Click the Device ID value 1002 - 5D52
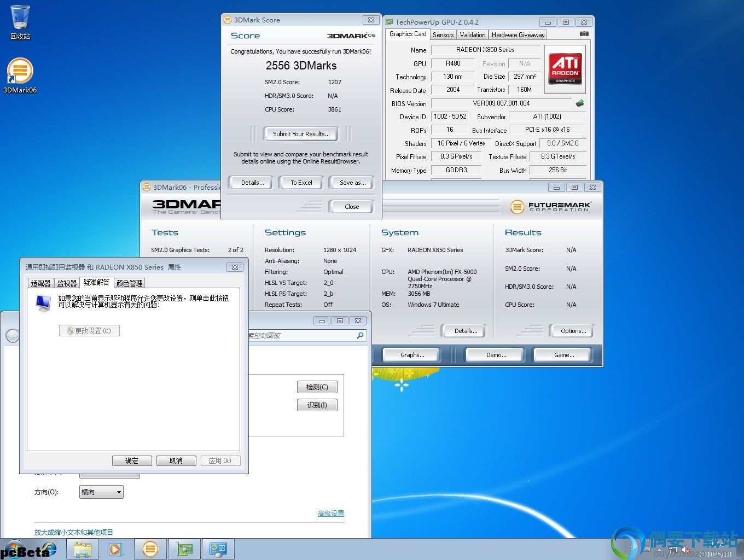Viewport: 744px width, 560px height. (450, 116)
